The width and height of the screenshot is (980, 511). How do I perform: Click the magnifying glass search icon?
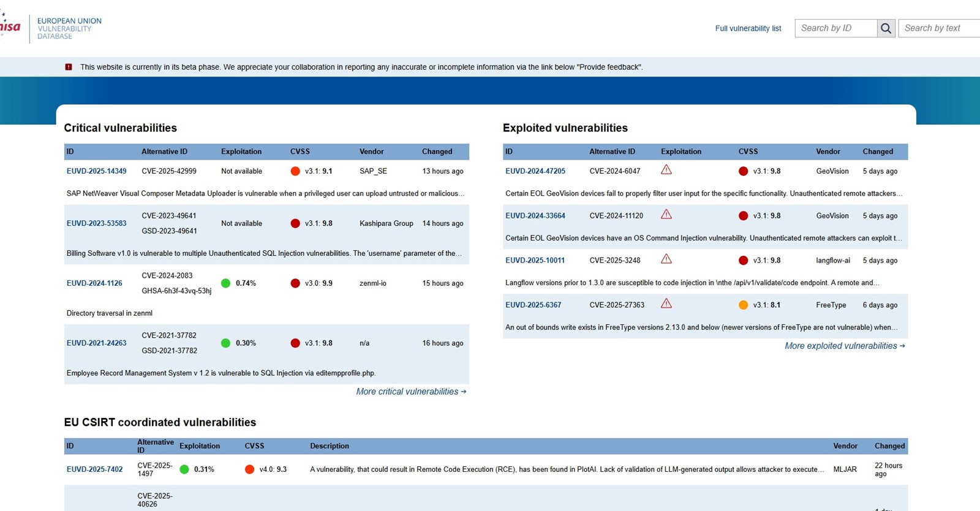(886, 28)
